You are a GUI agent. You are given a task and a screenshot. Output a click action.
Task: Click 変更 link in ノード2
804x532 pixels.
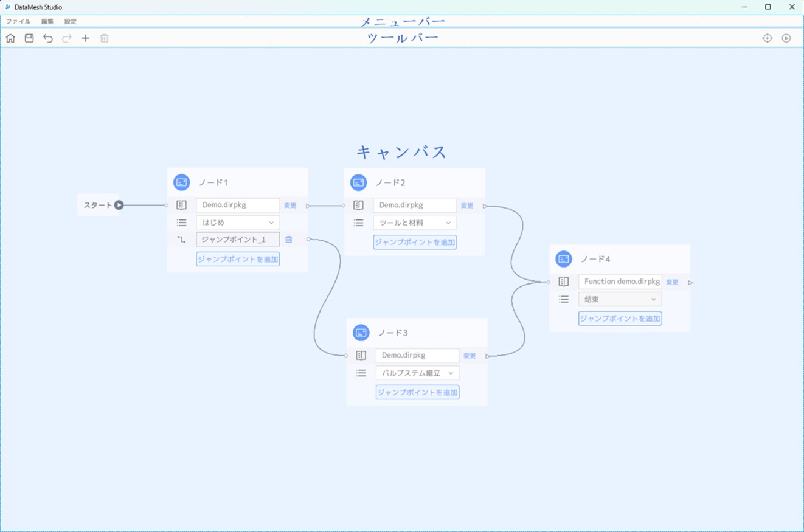(x=467, y=206)
